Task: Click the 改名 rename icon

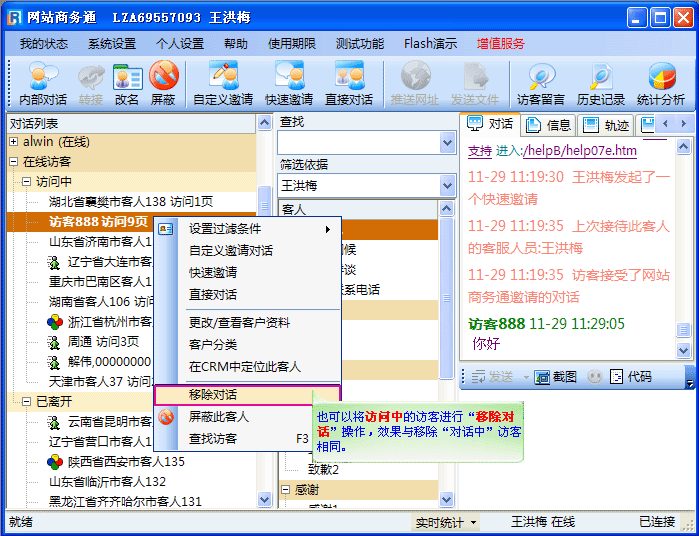Action: pyautogui.click(x=127, y=83)
